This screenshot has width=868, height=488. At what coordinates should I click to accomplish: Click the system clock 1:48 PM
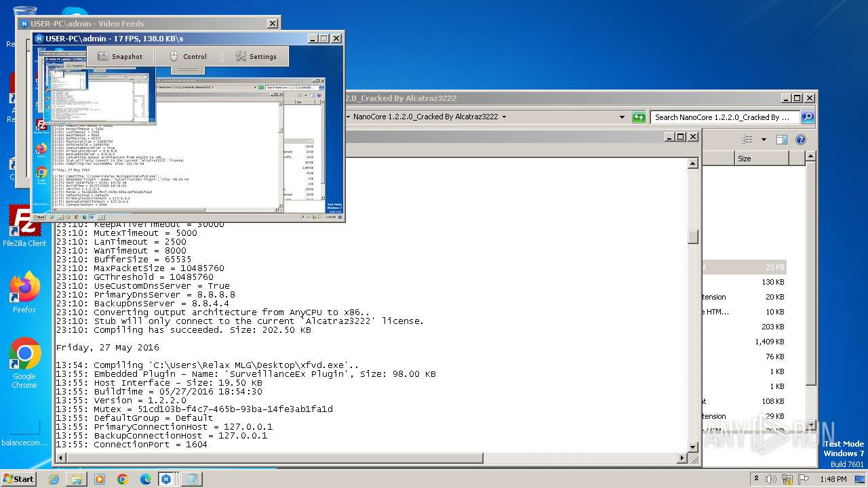[x=833, y=479]
